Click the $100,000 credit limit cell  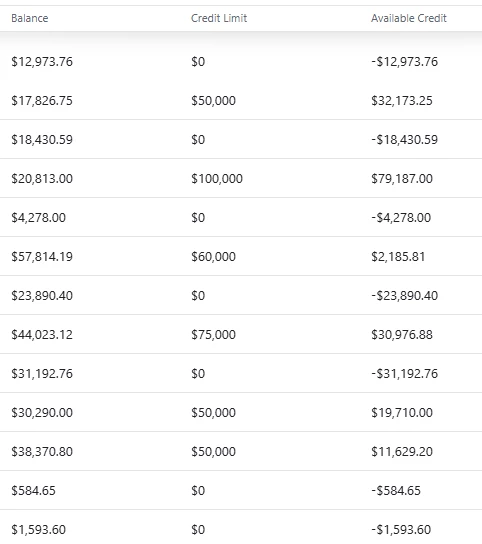pyautogui.click(x=217, y=179)
